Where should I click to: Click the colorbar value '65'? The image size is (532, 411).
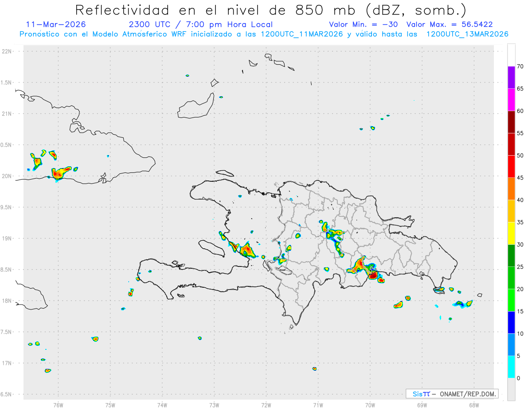click(x=520, y=89)
